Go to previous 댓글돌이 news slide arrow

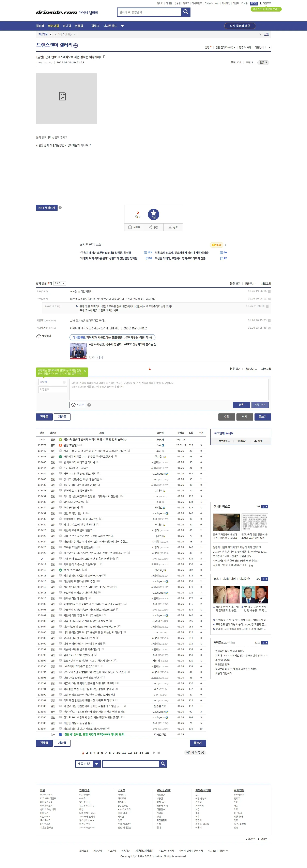pyautogui.click(x=98, y=358)
